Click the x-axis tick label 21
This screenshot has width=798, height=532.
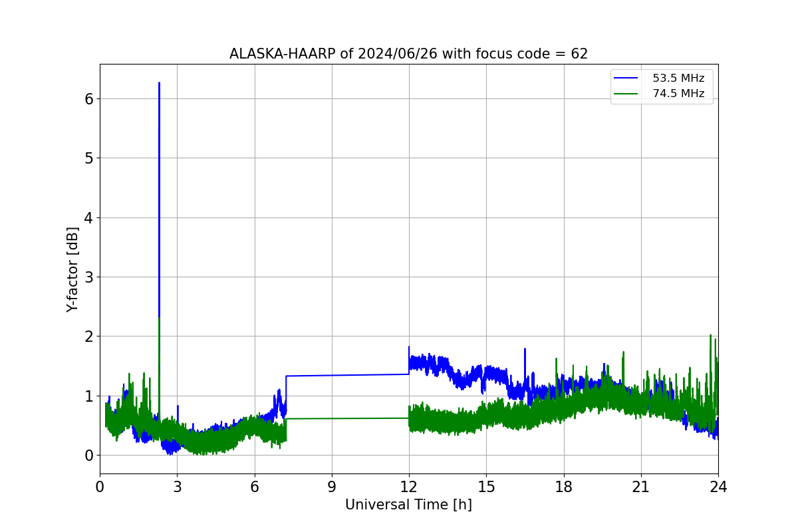(641, 487)
